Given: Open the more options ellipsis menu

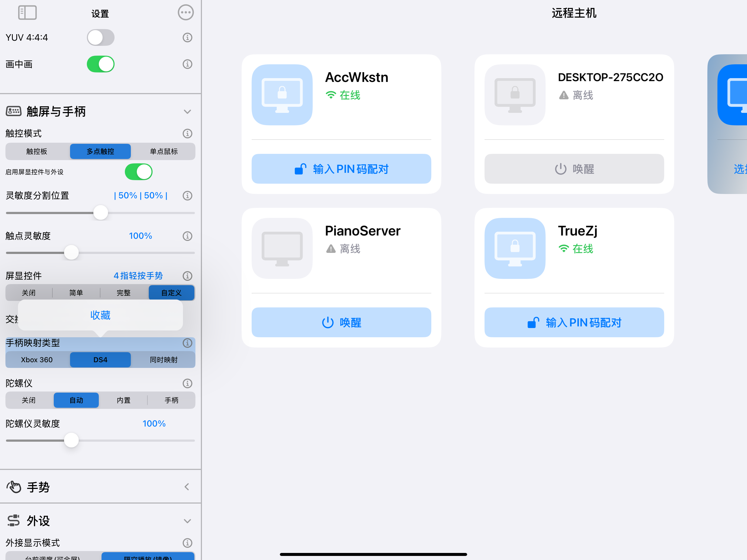Looking at the screenshot, I should coord(185,13).
